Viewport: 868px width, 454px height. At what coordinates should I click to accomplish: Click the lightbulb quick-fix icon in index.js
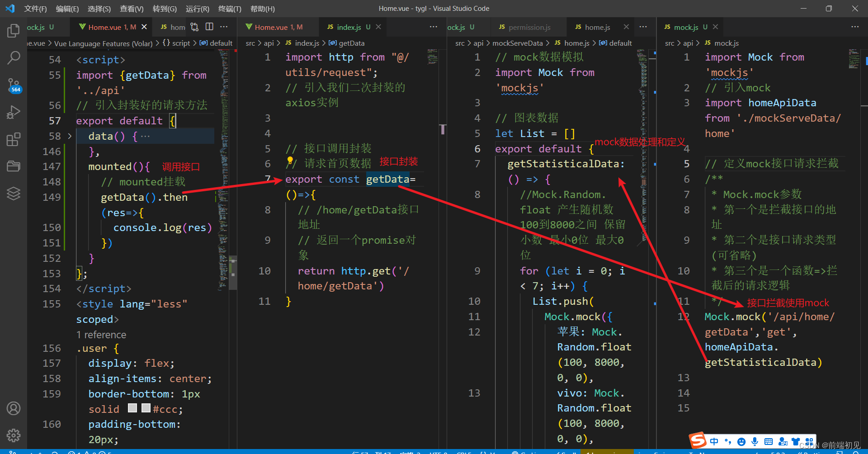coord(290,161)
